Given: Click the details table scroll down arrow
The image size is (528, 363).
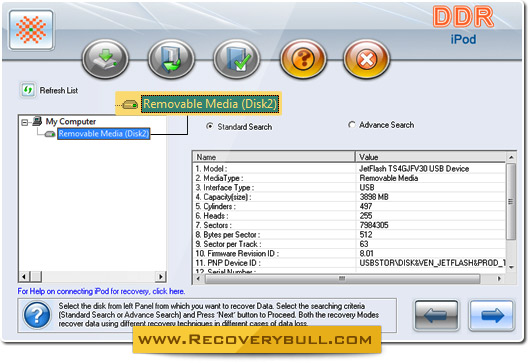Looking at the screenshot, I should click(511, 267).
